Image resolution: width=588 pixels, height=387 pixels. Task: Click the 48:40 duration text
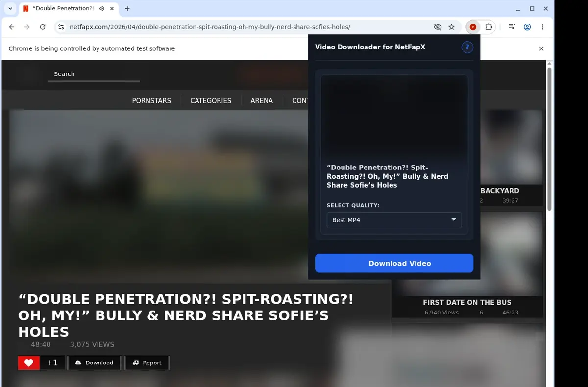click(41, 344)
